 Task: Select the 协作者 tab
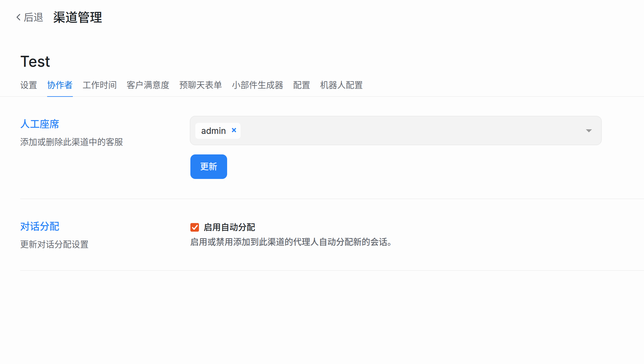pyautogui.click(x=60, y=85)
